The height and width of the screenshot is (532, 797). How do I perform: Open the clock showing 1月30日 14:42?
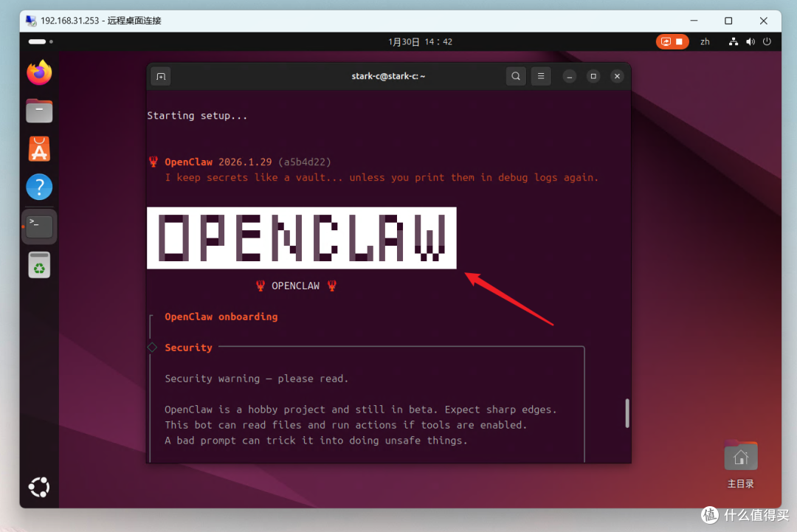(x=421, y=41)
